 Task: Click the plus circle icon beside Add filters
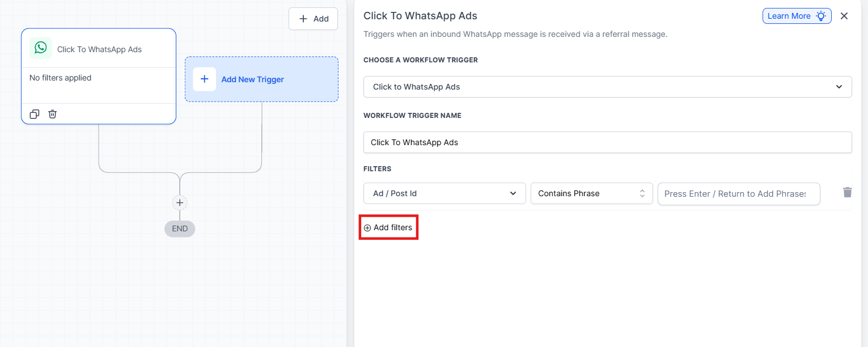pyautogui.click(x=367, y=228)
